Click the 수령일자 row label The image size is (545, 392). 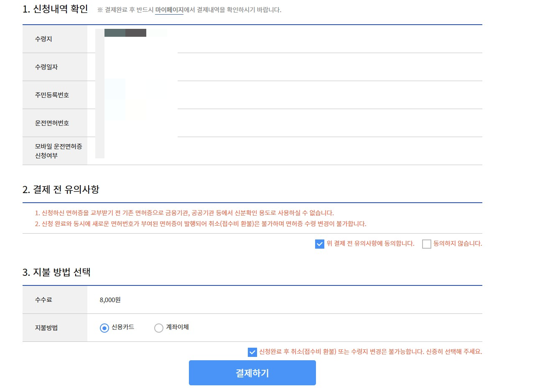46,67
